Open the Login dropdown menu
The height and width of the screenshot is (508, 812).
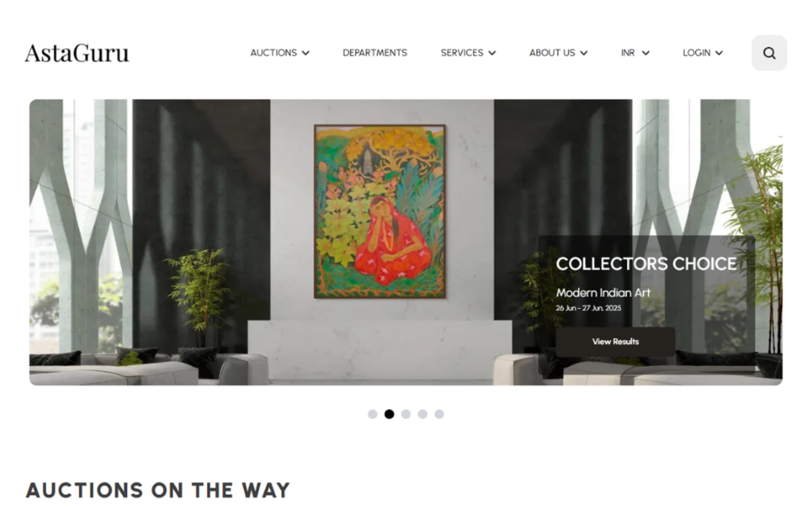pos(702,53)
